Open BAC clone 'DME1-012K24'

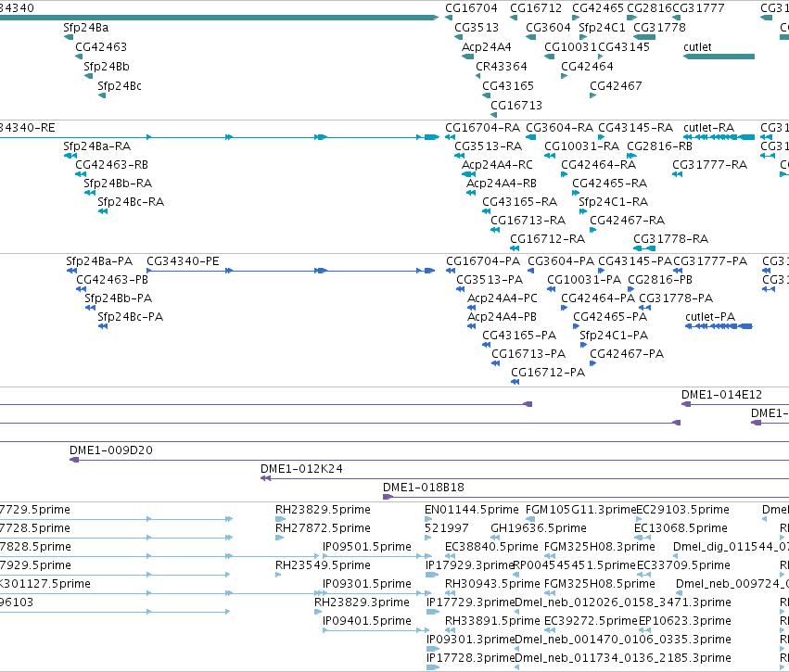[301, 469]
